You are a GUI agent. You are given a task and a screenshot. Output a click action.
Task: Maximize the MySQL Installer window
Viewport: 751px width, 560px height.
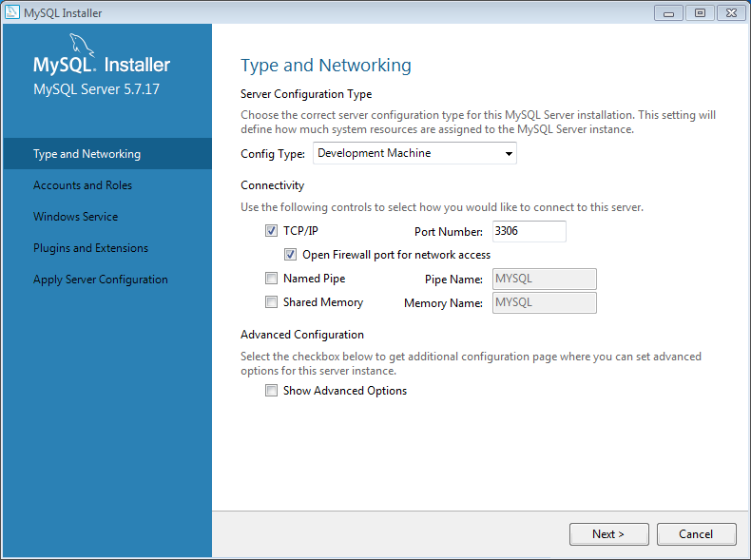pyautogui.click(x=700, y=12)
